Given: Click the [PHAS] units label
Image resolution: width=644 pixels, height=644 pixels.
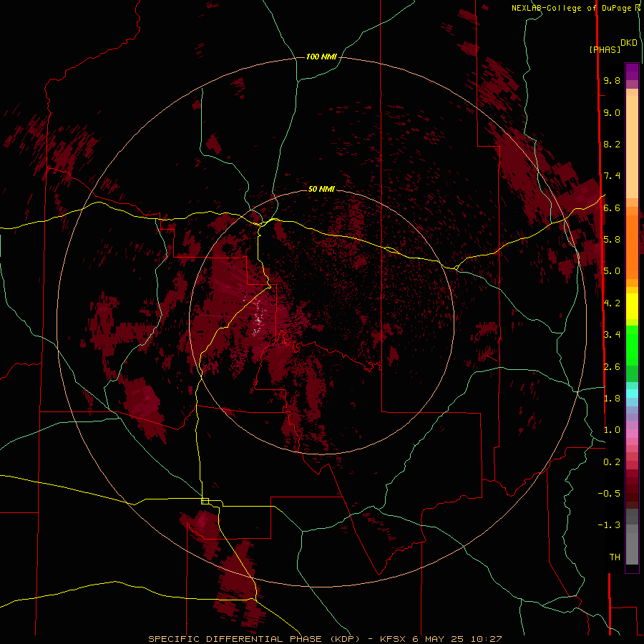Looking at the screenshot, I should pyautogui.click(x=605, y=49).
